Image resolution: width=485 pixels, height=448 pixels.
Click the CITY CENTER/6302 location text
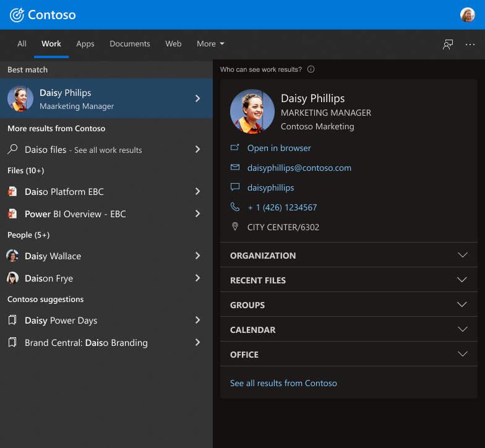pos(283,227)
